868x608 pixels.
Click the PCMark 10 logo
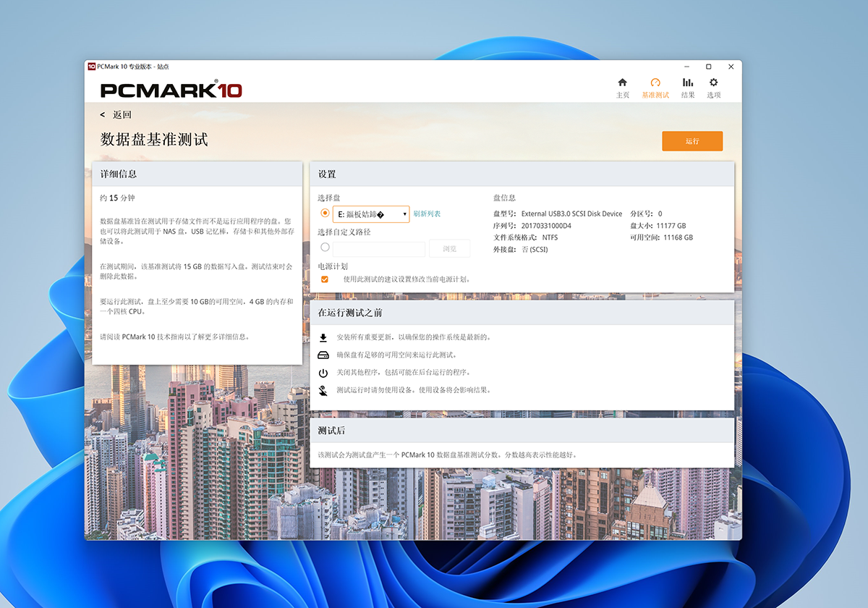pyautogui.click(x=171, y=90)
